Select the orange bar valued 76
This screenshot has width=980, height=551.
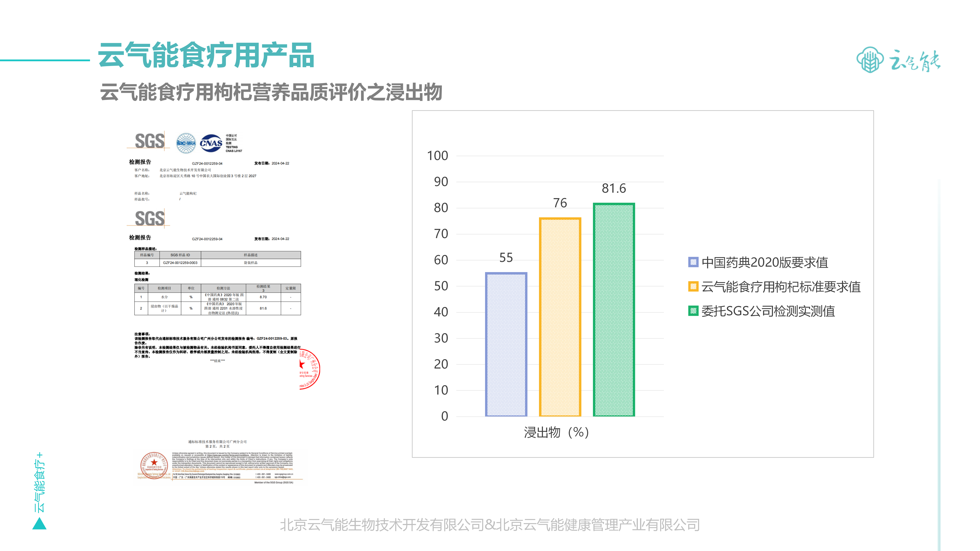pos(560,317)
